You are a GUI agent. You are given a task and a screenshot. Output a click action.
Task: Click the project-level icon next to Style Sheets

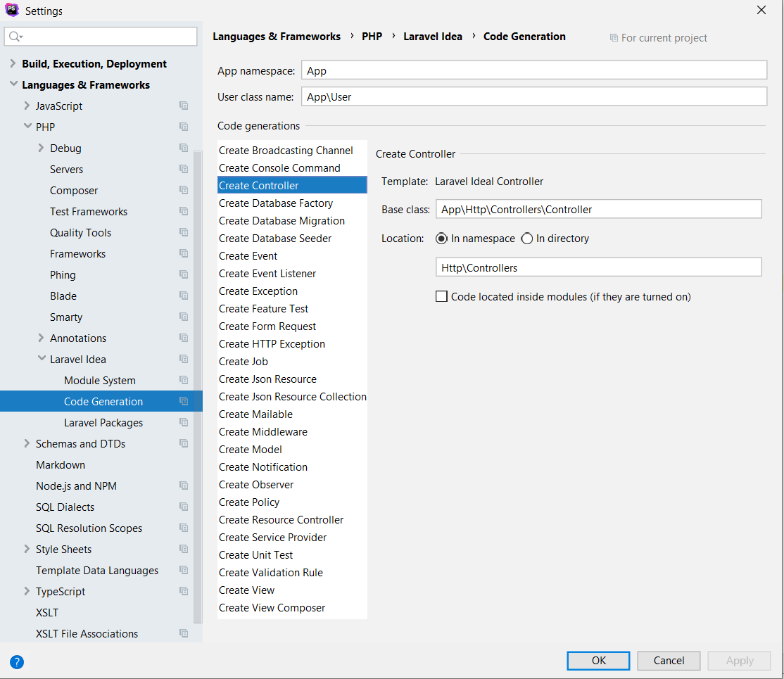184,549
